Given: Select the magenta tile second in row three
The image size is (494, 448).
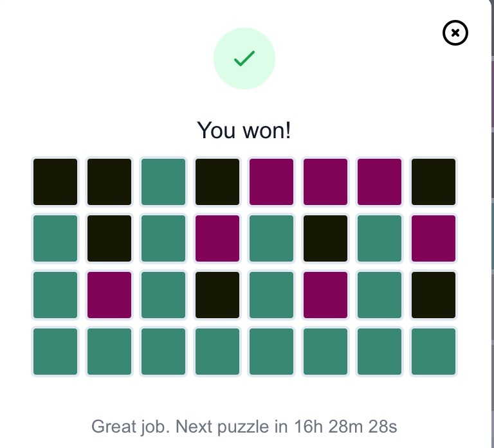Looking at the screenshot, I should pyautogui.click(x=109, y=295).
